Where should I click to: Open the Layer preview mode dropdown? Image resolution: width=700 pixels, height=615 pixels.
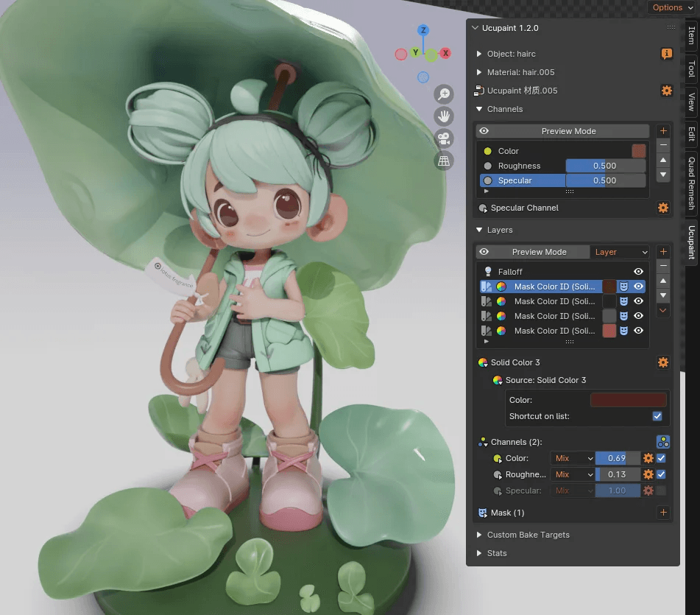pos(620,252)
